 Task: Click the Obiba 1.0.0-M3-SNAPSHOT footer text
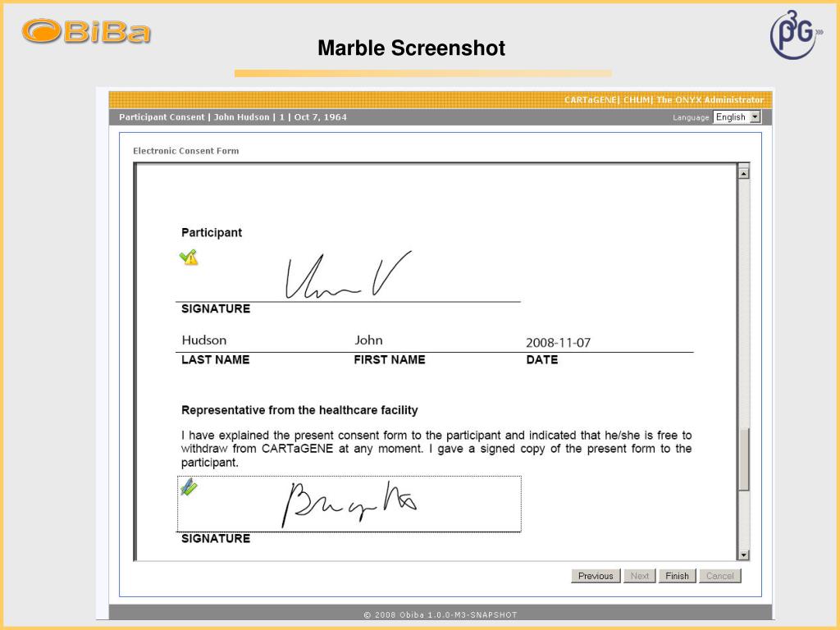coord(441,615)
